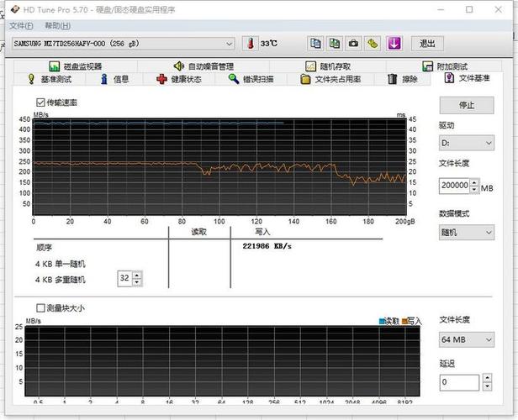Image resolution: width=518 pixels, height=420 pixels.
Task: Switch to the 自动噪音管理 tab
Action: [203, 66]
